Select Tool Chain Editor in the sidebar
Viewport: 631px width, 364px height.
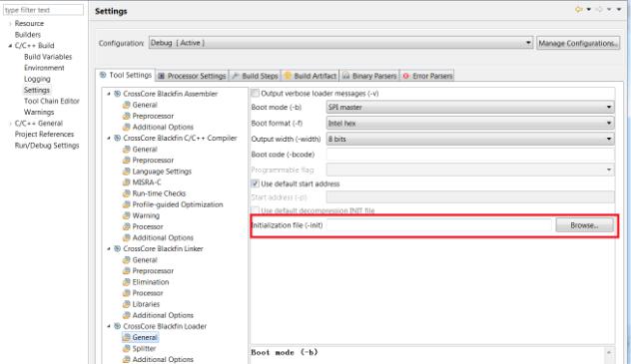tap(52, 101)
